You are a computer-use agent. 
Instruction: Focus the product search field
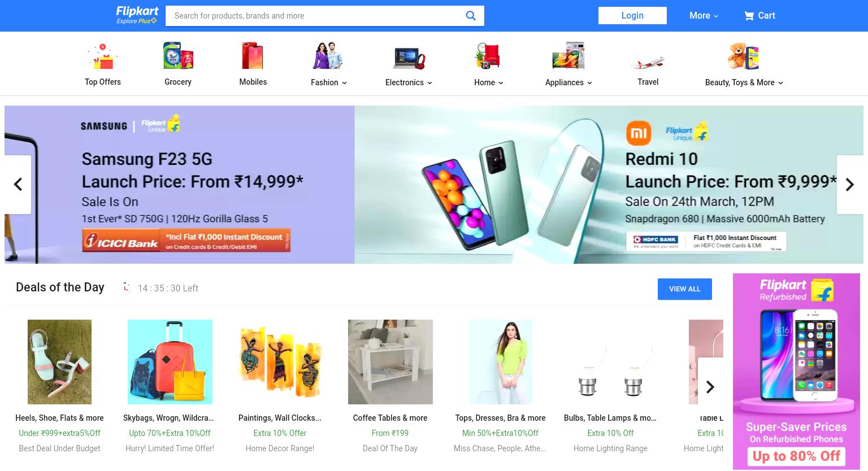316,16
